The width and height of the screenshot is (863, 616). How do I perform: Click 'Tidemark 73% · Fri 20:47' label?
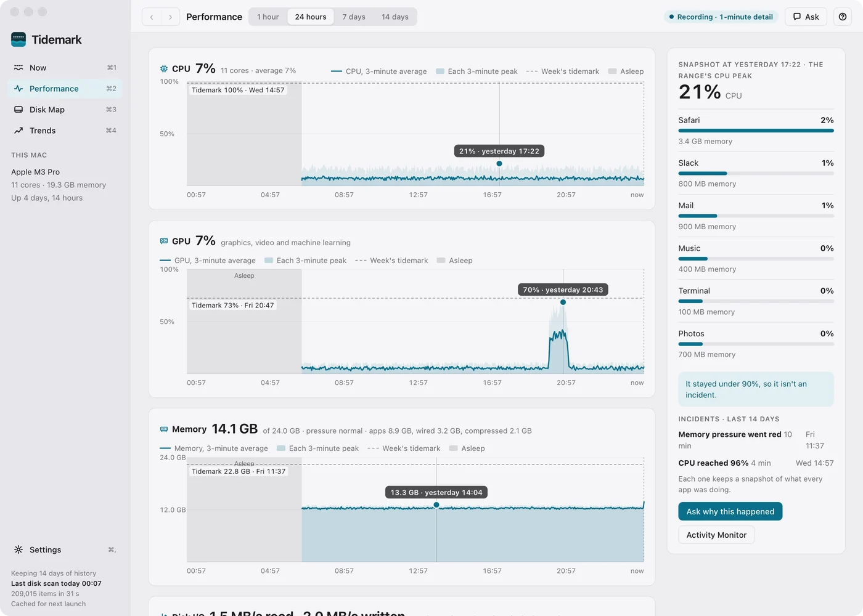click(x=233, y=306)
